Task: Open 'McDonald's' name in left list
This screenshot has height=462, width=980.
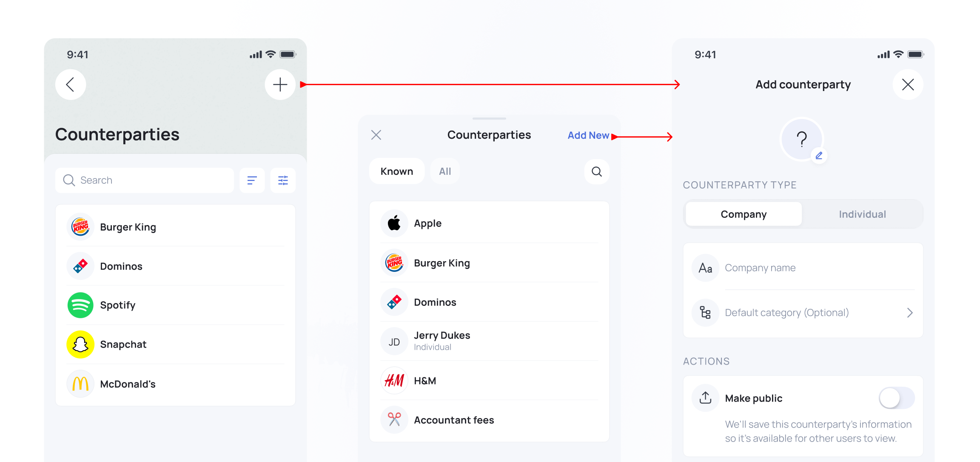Action: (x=128, y=384)
